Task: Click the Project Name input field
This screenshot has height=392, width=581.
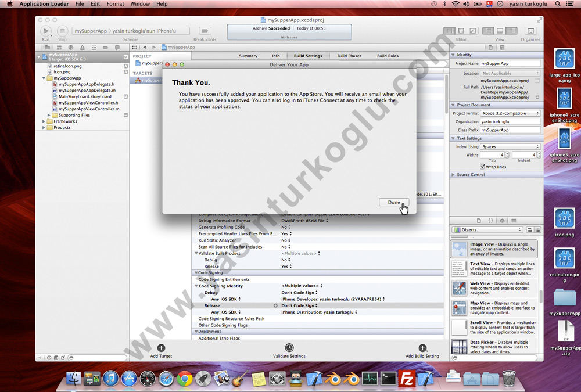Action: 510,64
